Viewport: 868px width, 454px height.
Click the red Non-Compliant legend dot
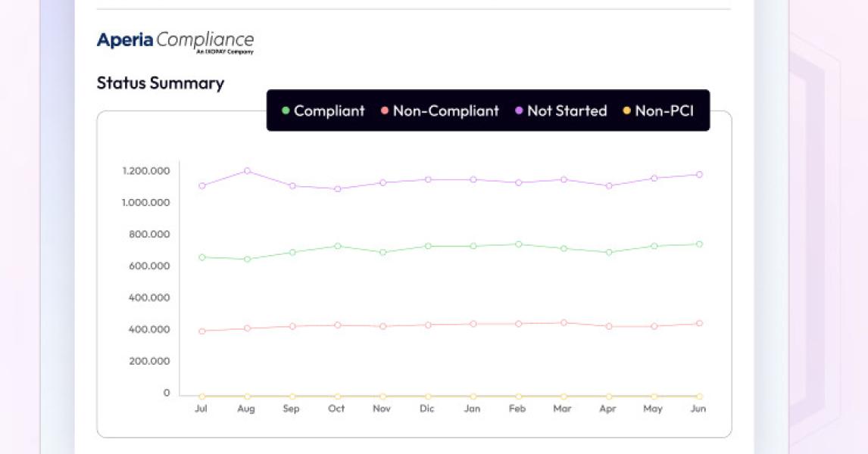click(x=386, y=111)
